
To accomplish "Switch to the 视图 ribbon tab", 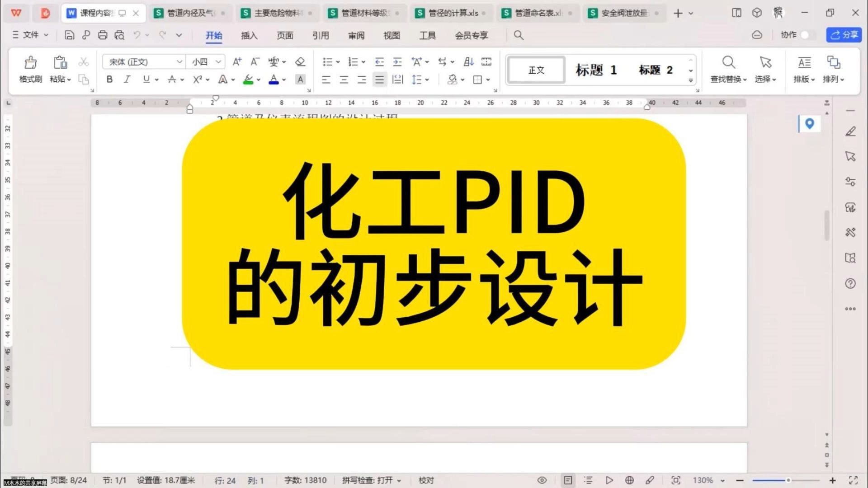I will click(392, 35).
